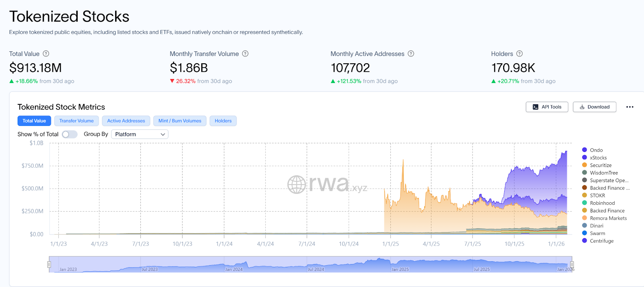The width and height of the screenshot is (644, 287).
Task: Click the +20.71% change text
Action: [508, 81]
